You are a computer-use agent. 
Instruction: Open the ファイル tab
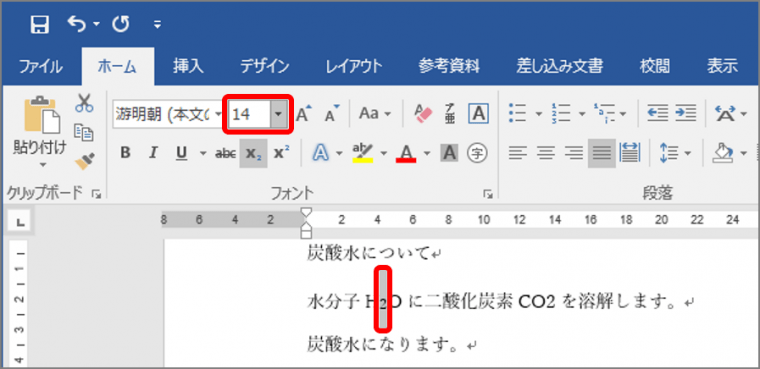[41, 66]
